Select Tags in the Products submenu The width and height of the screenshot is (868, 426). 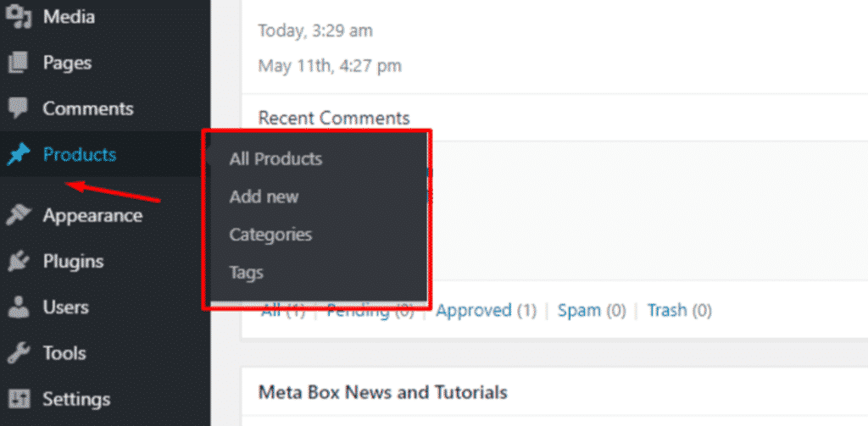tap(247, 273)
